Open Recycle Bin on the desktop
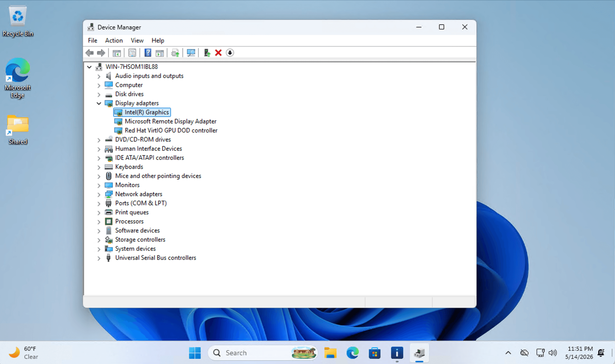Image resolution: width=615 pixels, height=364 pixels. pyautogui.click(x=18, y=21)
